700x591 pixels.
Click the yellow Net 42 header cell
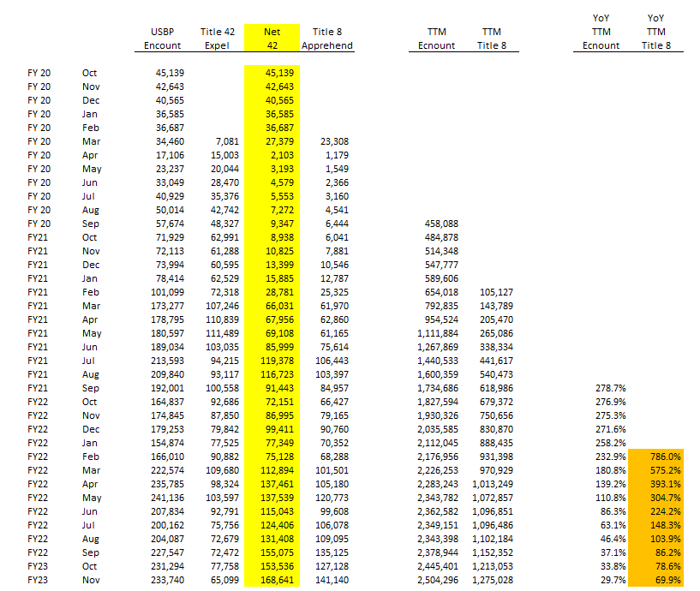point(272,38)
